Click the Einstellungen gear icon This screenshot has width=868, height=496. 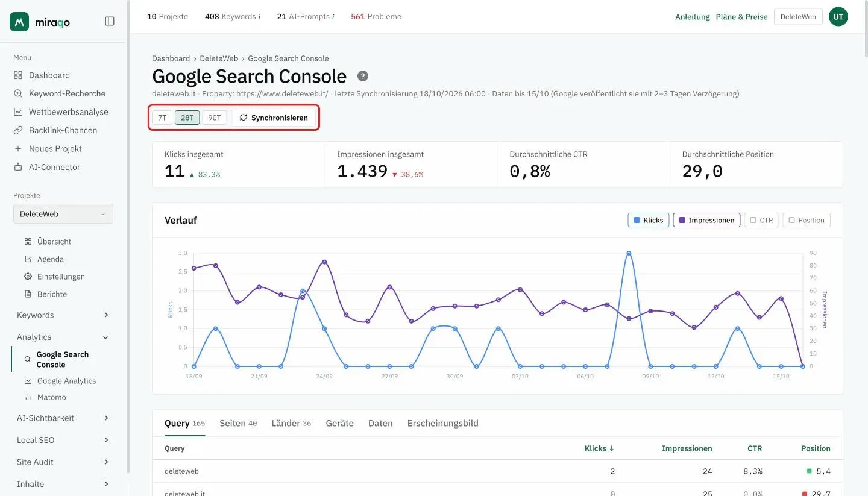(28, 277)
